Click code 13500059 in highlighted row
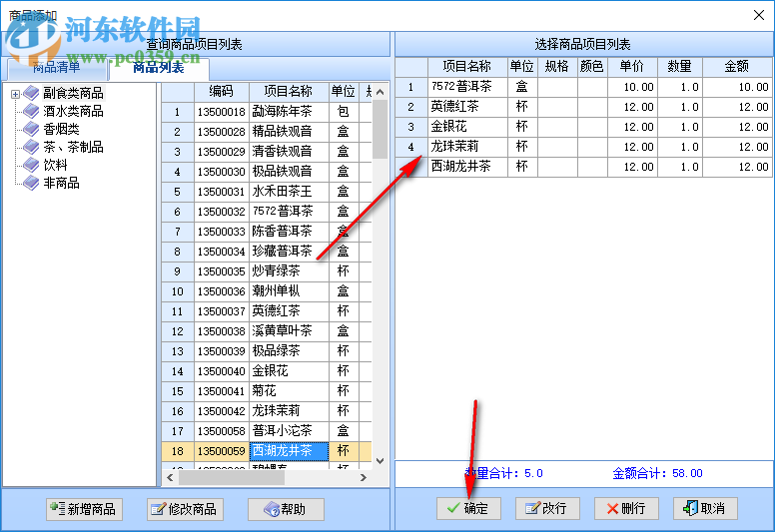Screen dimensions: 775x532 click(221, 451)
